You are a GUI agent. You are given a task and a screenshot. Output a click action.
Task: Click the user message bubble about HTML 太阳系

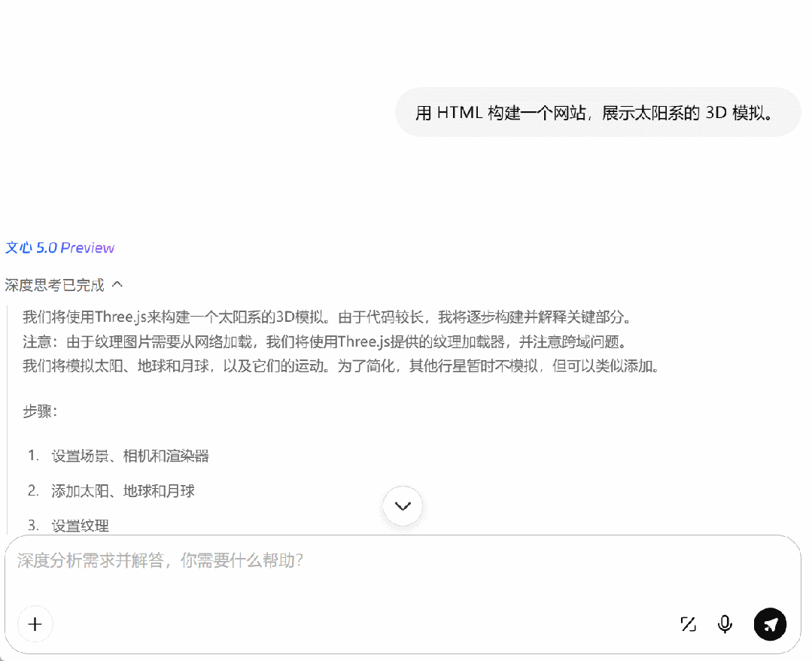click(x=598, y=112)
